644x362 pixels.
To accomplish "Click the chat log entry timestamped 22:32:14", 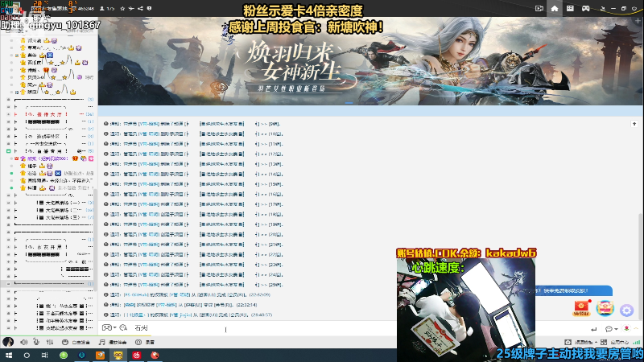I will [180, 305].
